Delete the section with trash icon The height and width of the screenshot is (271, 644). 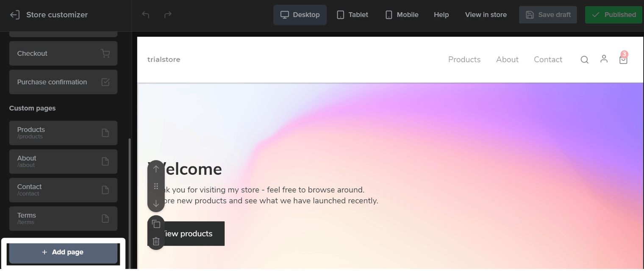click(156, 241)
